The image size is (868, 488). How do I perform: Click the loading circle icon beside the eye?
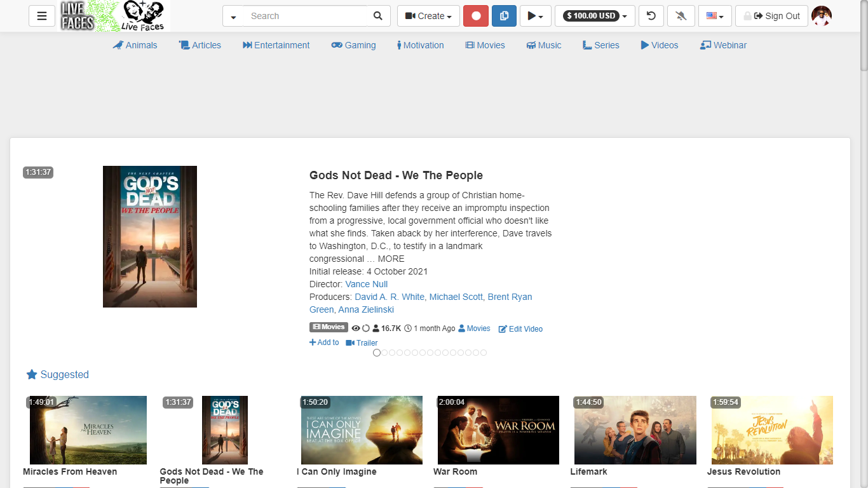(x=366, y=329)
